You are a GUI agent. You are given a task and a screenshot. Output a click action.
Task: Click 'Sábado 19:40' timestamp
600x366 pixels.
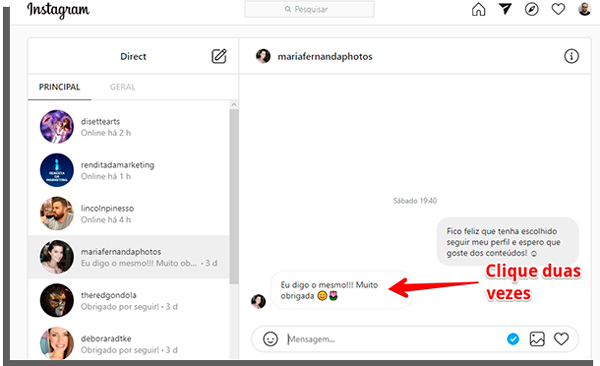coord(415,201)
